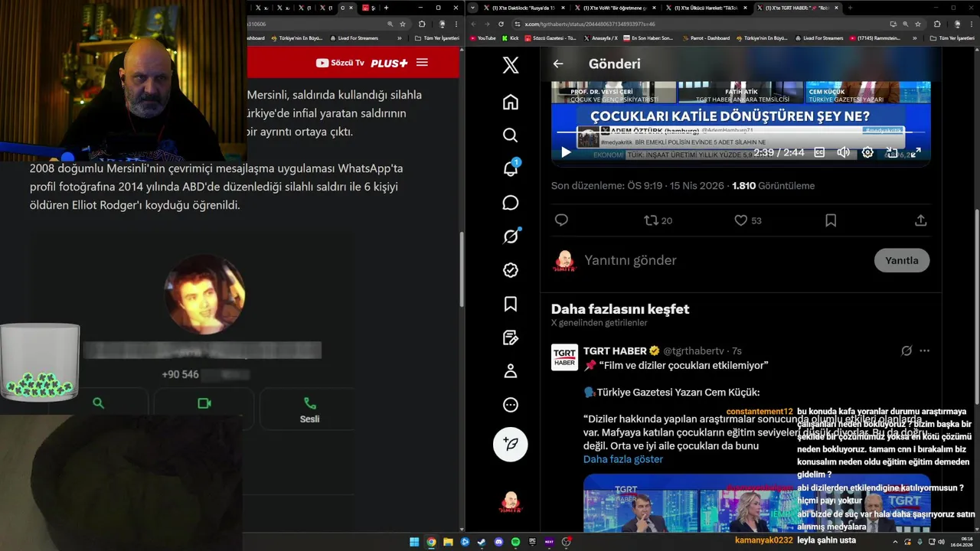Image resolution: width=980 pixels, height=551 pixels.
Task: Open the articles/compose-note icon in X sidebar
Action: pyautogui.click(x=511, y=337)
